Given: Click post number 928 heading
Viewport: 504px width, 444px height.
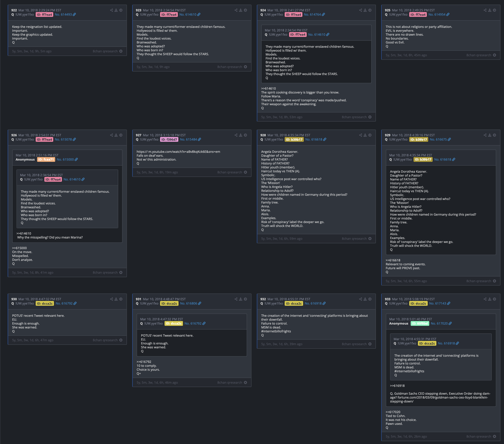Looking at the screenshot, I should [263, 135].
